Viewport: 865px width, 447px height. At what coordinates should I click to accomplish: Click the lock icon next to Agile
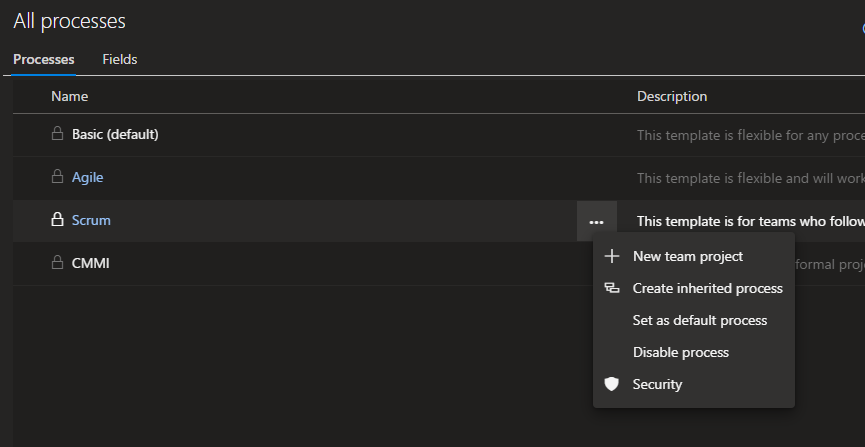57,177
